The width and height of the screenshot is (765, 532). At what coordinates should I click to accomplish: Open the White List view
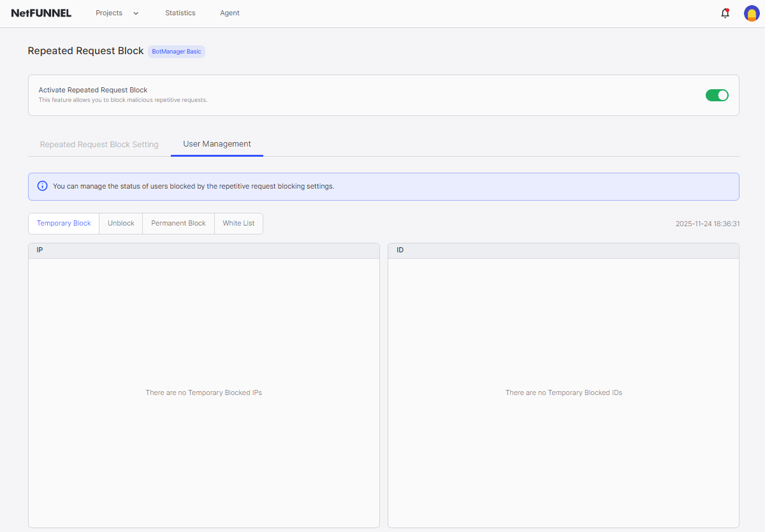pyautogui.click(x=238, y=223)
